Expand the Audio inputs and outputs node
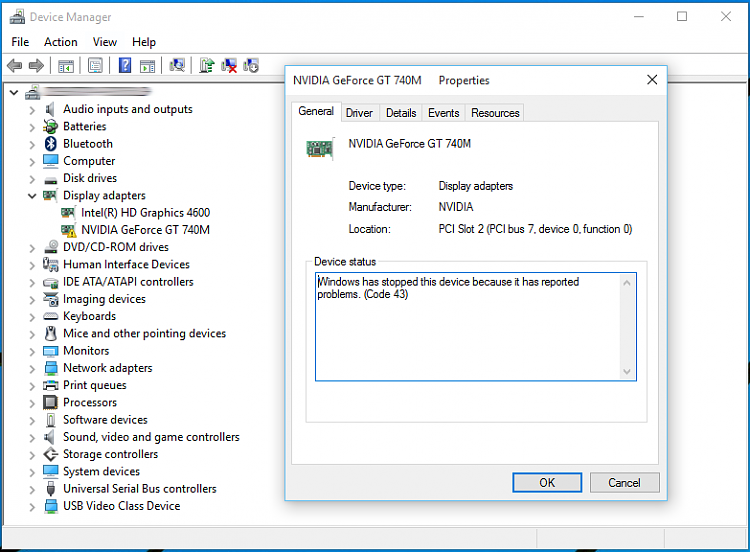The image size is (750, 552). (32, 110)
